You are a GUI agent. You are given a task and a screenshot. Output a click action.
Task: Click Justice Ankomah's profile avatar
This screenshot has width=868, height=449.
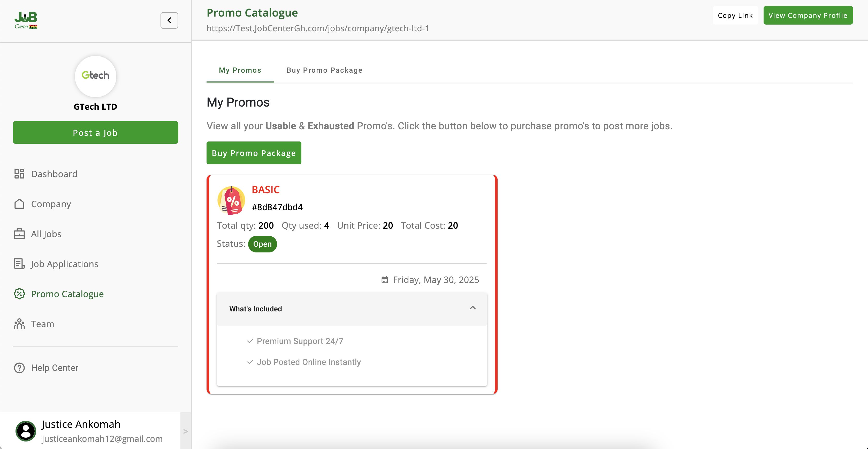(x=26, y=431)
